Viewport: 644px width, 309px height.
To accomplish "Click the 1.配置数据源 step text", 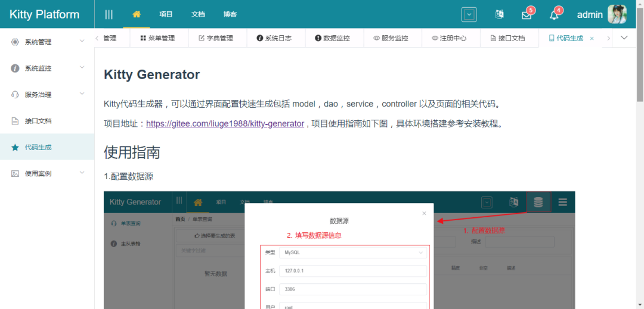I will tap(129, 177).
